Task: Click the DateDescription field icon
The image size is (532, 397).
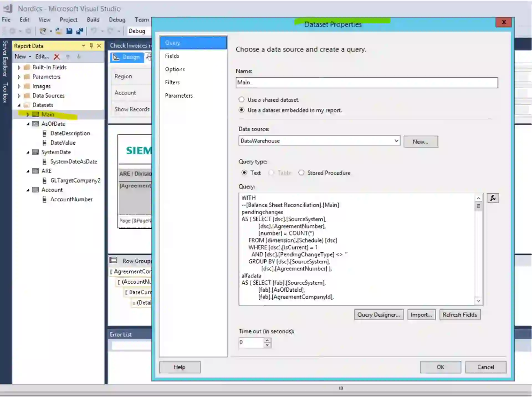Action: click(45, 133)
